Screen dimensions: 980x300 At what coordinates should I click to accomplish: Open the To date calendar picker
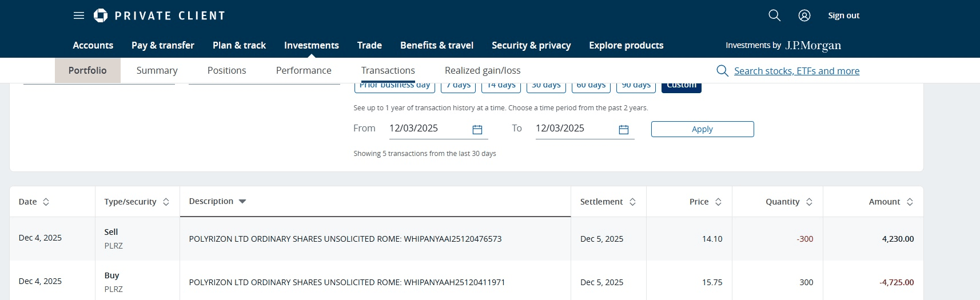point(624,130)
